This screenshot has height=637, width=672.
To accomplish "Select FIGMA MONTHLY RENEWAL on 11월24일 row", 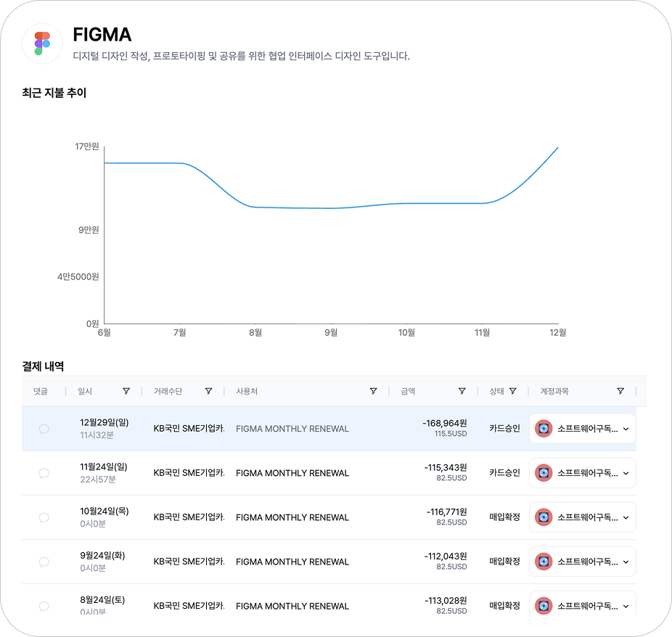I will click(292, 473).
